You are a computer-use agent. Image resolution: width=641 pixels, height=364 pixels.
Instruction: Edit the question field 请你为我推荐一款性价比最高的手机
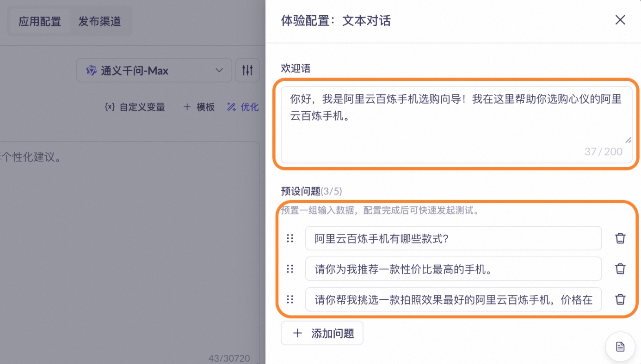click(x=453, y=269)
